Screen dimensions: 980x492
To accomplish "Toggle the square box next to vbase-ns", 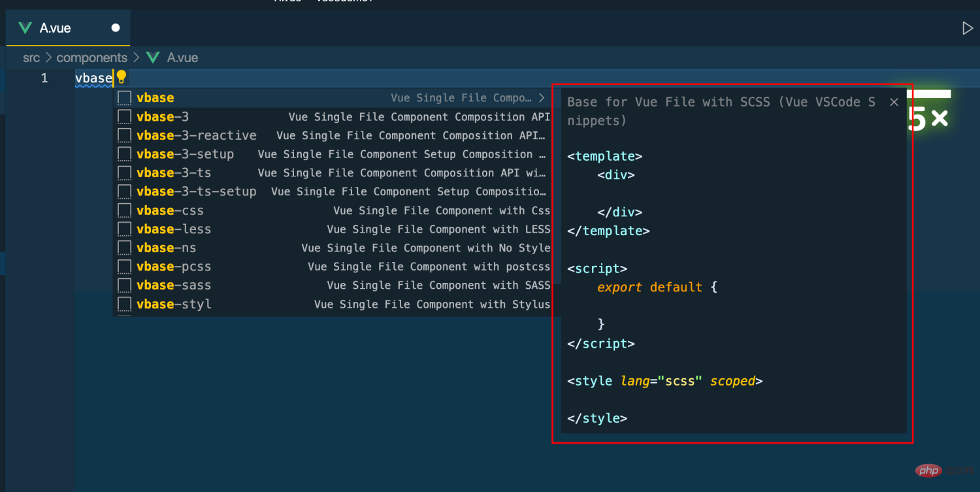I will point(123,248).
